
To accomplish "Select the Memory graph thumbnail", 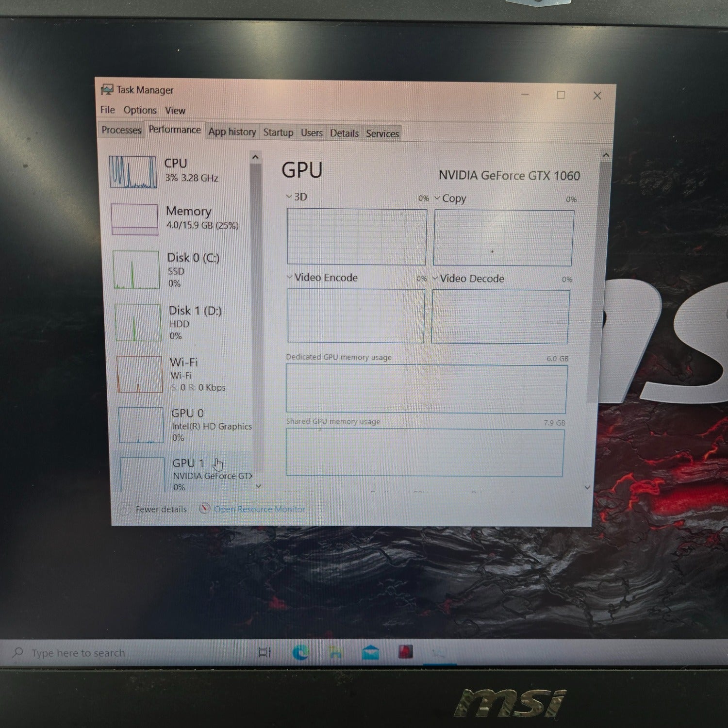I will [x=134, y=219].
